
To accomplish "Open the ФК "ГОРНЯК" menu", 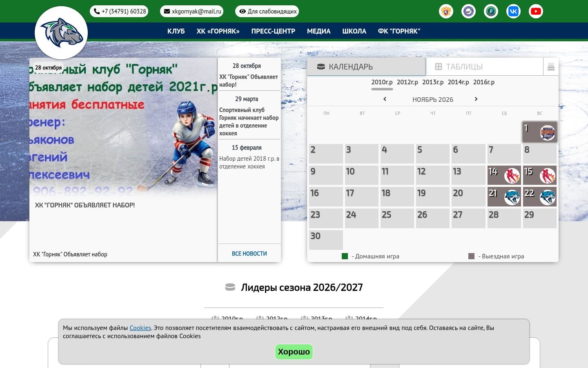I will pos(399,31).
